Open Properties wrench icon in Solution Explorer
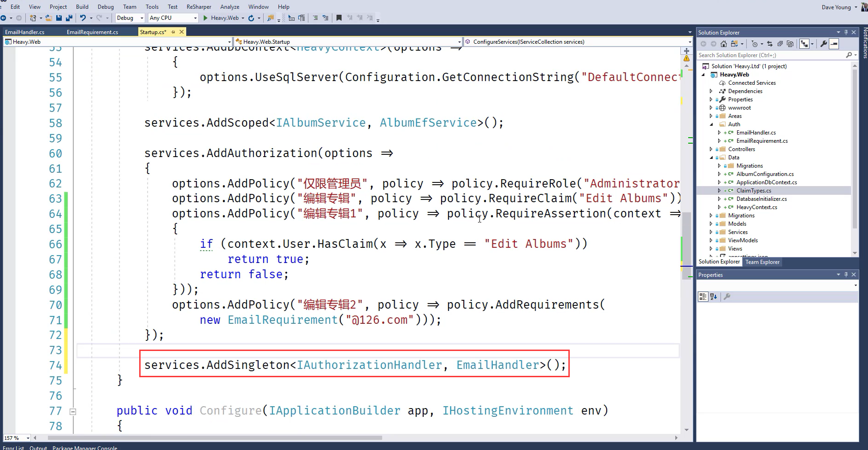 [x=823, y=44]
